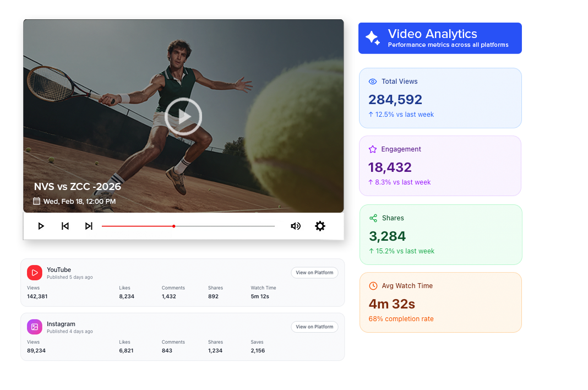This screenshot has width=588, height=390.
Task: Click the Avg Watch Time clock icon
Action: 373,286
